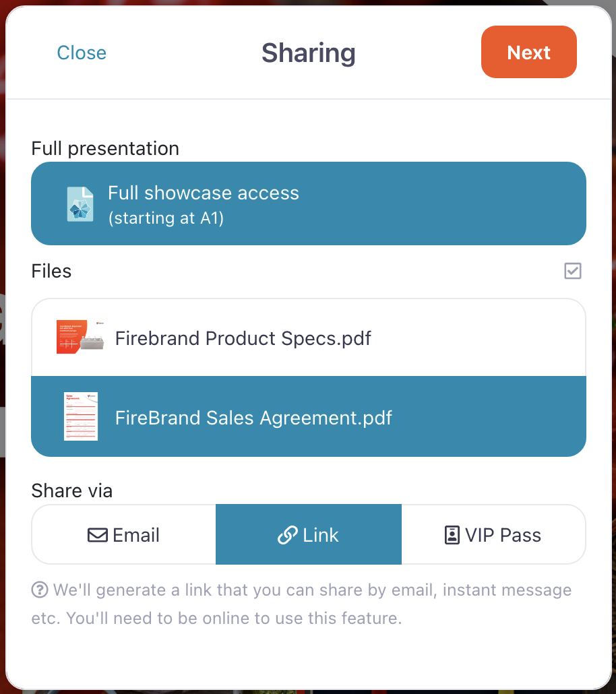Screen dimensions: 616x694
Task: Click the question mark help icon
Action: pos(40,590)
